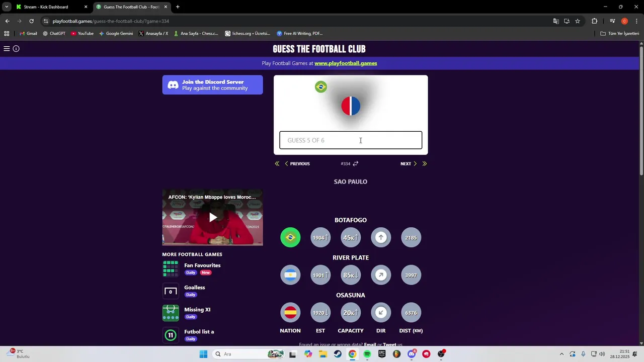This screenshot has height=362, width=644.
Task: Open Gmail bookmark
Action: pos(28,34)
